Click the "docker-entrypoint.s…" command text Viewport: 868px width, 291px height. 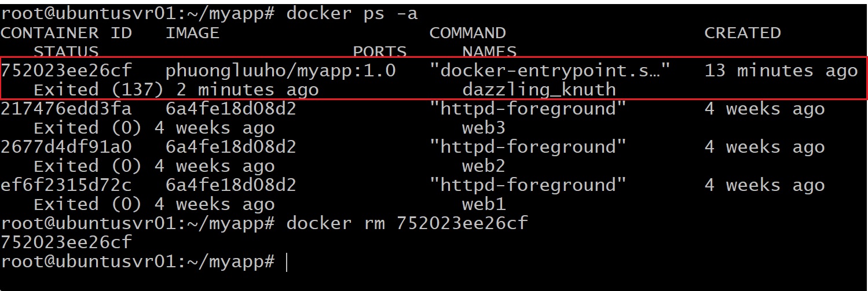[x=550, y=71]
